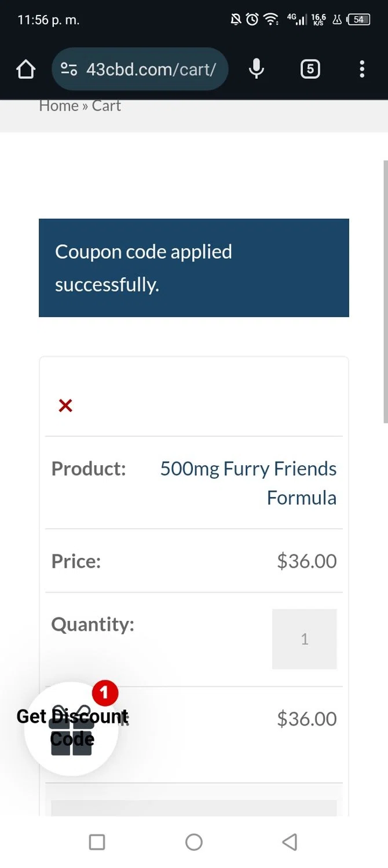Tap the red notification badge

click(x=105, y=693)
